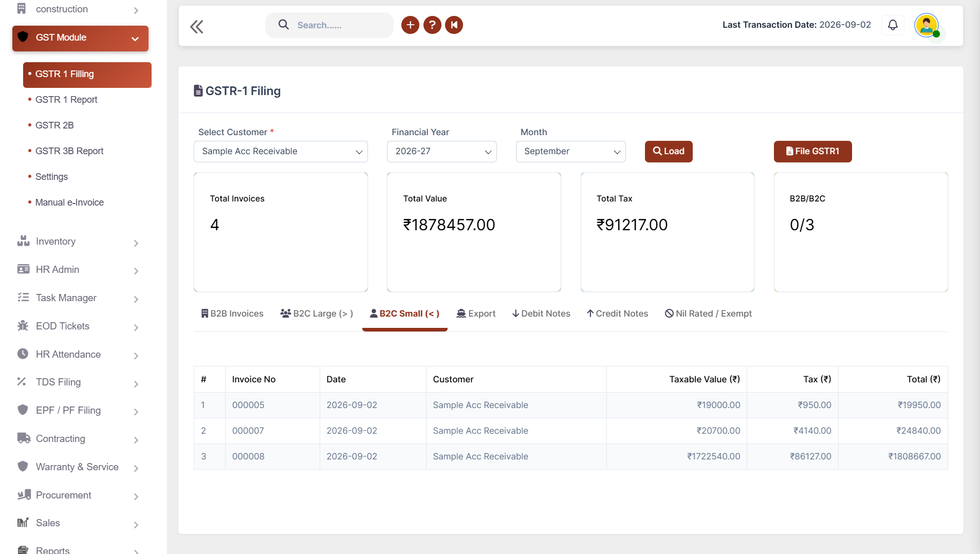Open user profile avatar
This screenshot has width=980, height=554.
click(x=927, y=25)
